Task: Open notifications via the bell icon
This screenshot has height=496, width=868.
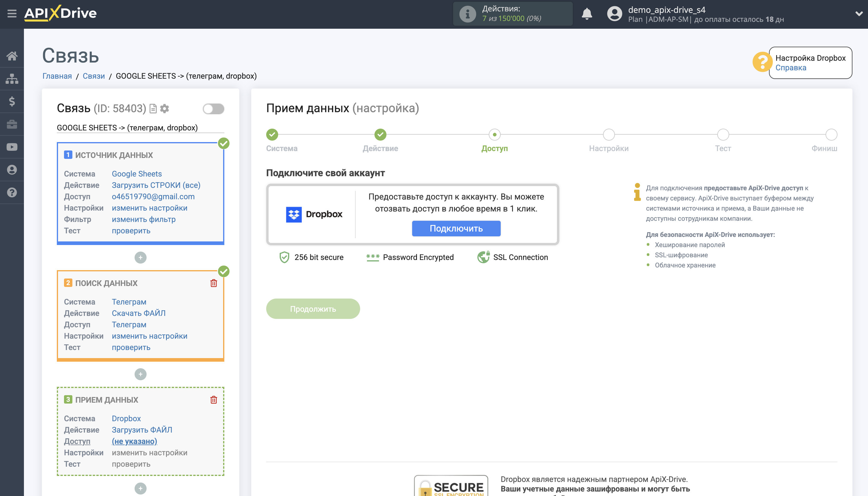Action: 587,14
